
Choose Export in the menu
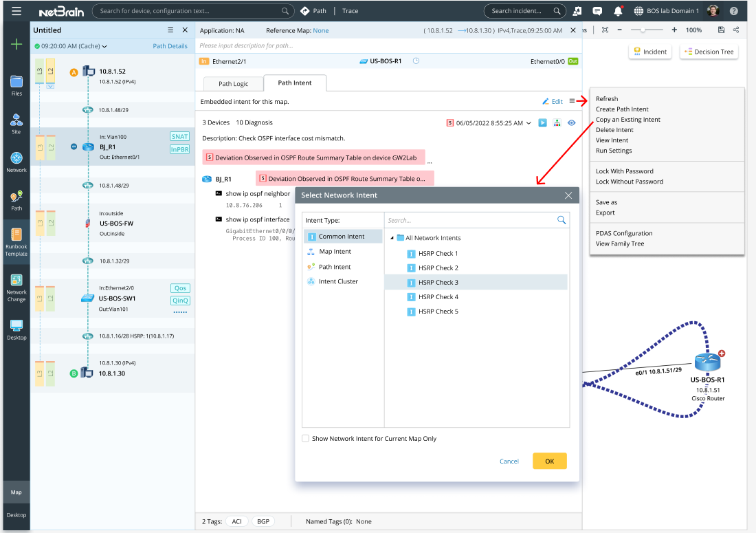[605, 213]
